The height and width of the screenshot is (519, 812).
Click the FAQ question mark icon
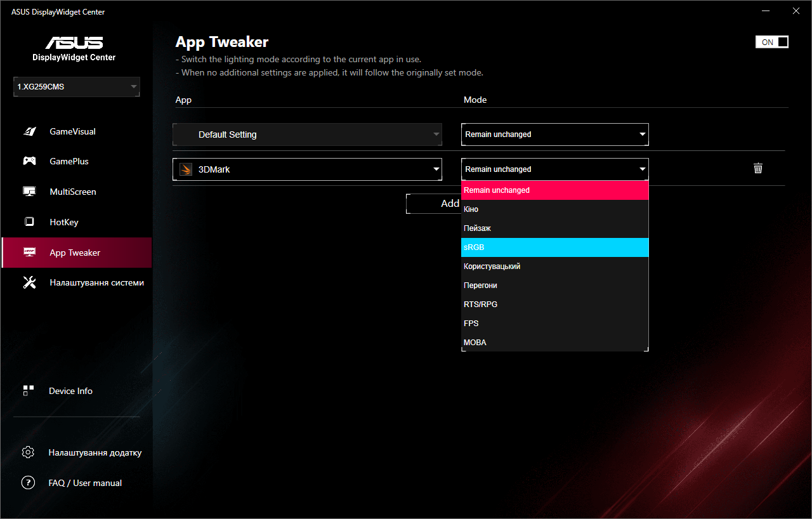click(28, 483)
